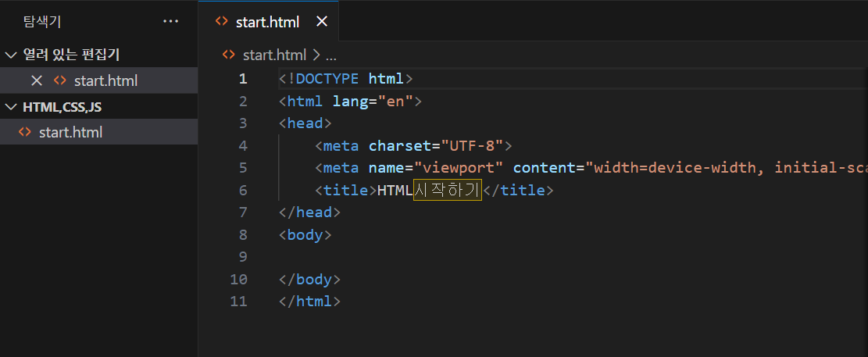
Task: Open the Explorer panel more actions menu
Action: (171, 22)
